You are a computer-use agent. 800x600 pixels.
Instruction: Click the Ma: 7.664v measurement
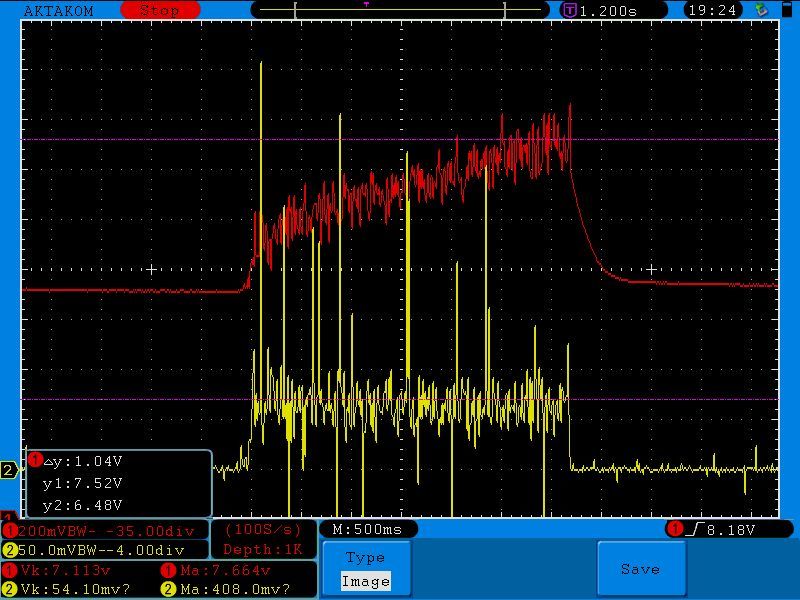click(x=225, y=570)
